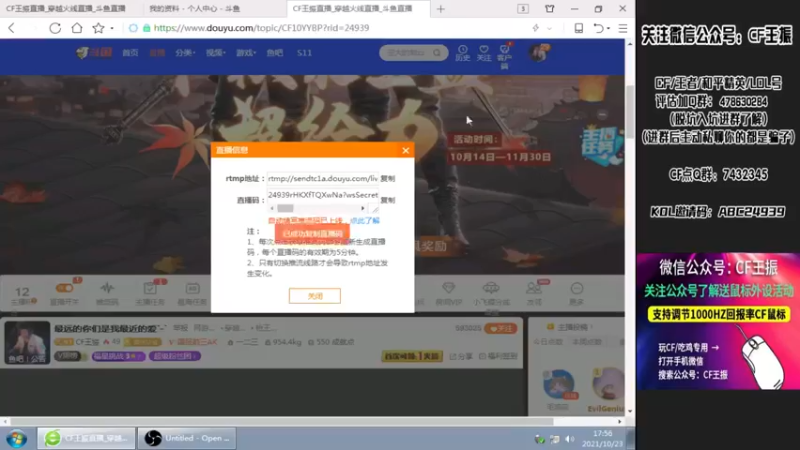The width and height of the screenshot is (800, 450).
Task: Click the douyu.com address bar
Action: click(261, 28)
